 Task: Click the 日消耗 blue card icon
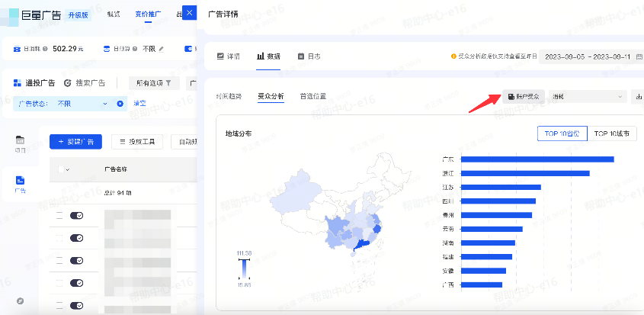tap(17, 49)
